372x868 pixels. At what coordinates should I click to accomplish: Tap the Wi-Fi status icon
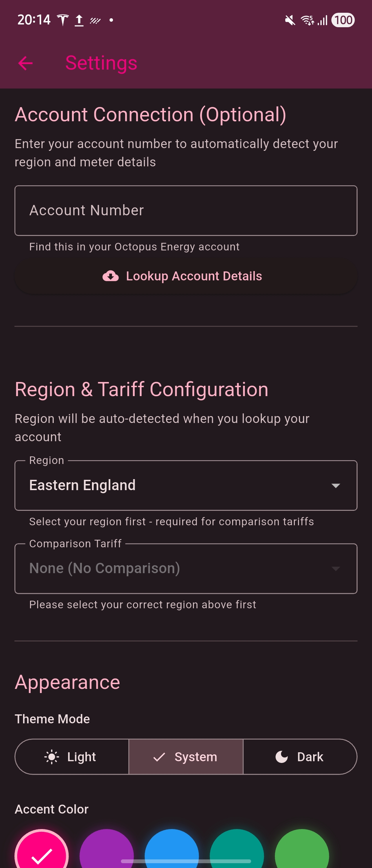point(308,21)
